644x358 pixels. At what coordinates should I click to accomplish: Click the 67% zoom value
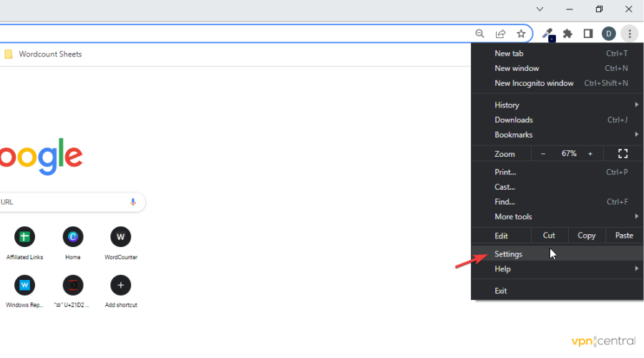tap(569, 154)
